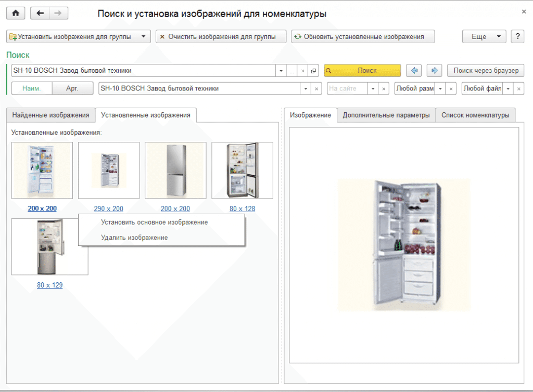533x392 pixels.
Task: Clear the top search field with the x icon
Action: [302, 71]
